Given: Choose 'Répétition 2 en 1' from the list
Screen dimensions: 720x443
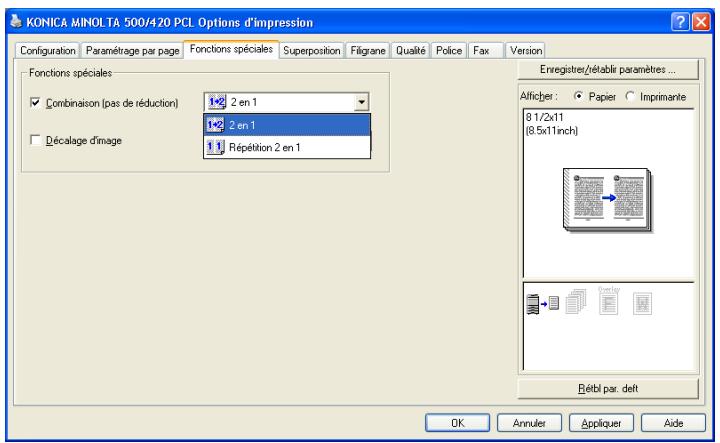Looking at the screenshot, I should coord(287,147).
